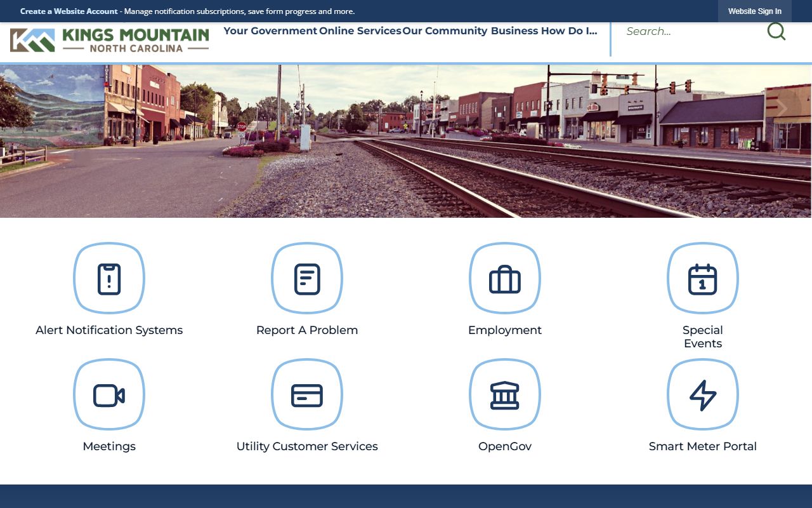The width and height of the screenshot is (812, 508).
Task: Click the OpenGov text label
Action: click(x=505, y=446)
